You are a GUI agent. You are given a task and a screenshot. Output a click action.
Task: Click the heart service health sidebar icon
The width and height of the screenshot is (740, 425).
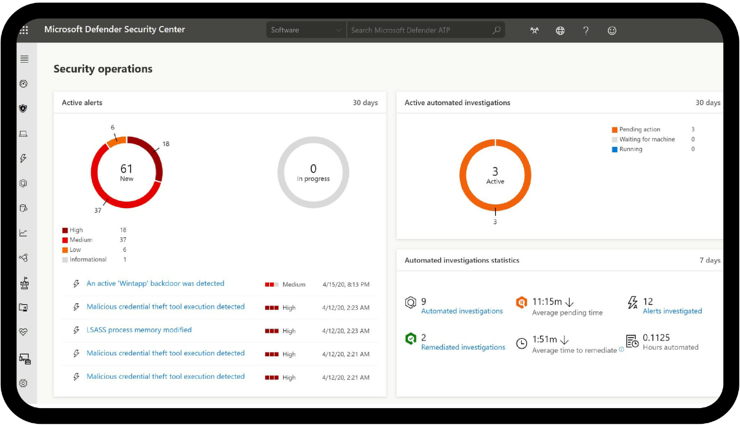pyautogui.click(x=24, y=332)
